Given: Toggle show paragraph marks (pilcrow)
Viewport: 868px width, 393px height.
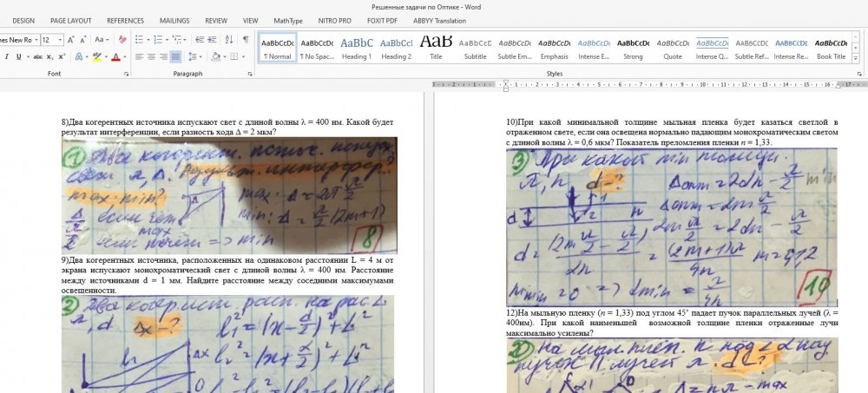Looking at the screenshot, I should pos(246,40).
